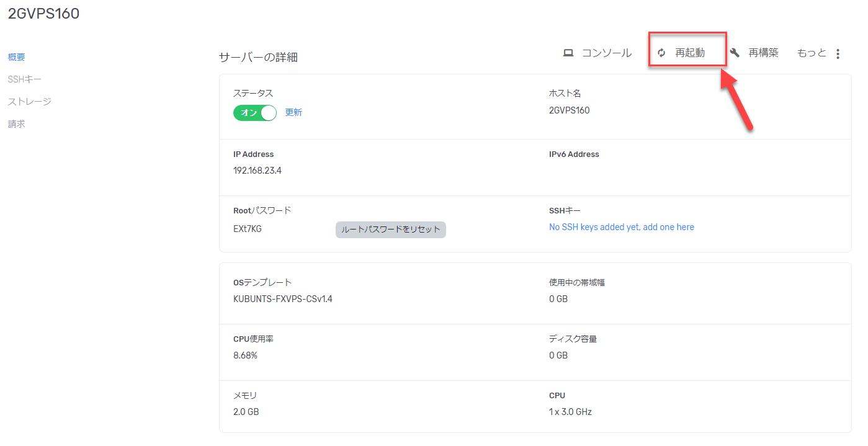Open the three-dot kebab menu beside もっと

(838, 53)
